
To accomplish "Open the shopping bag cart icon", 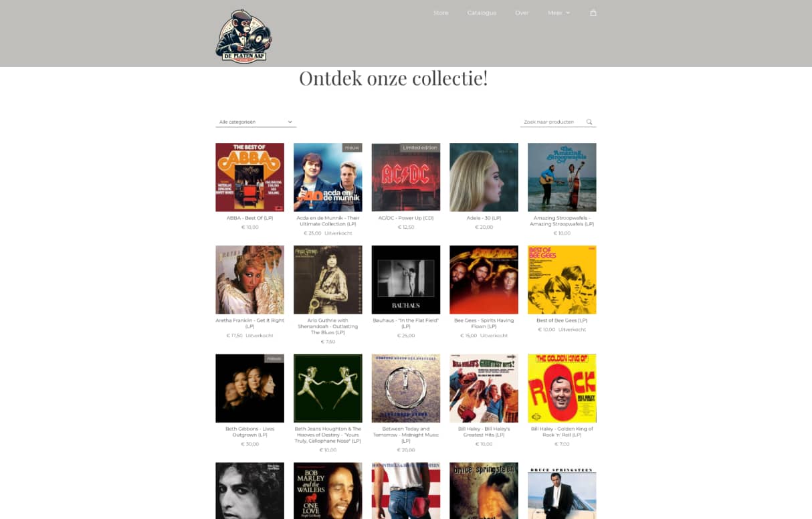I will pyautogui.click(x=593, y=13).
